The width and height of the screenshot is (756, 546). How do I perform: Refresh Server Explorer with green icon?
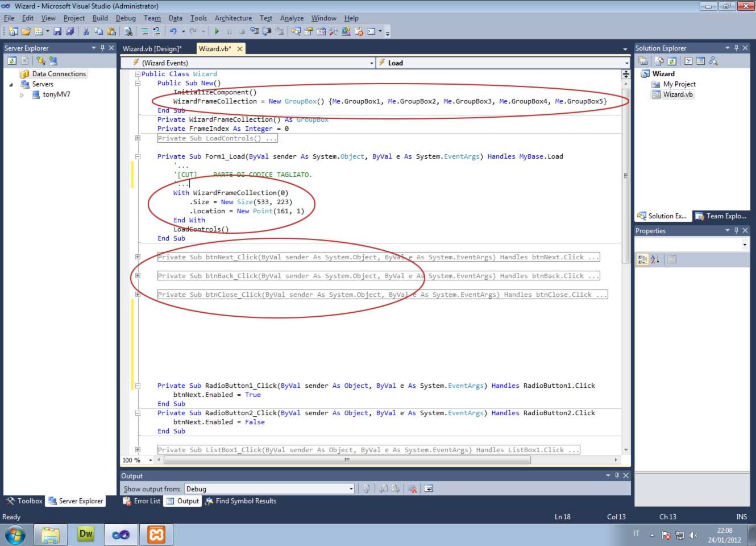coord(12,60)
